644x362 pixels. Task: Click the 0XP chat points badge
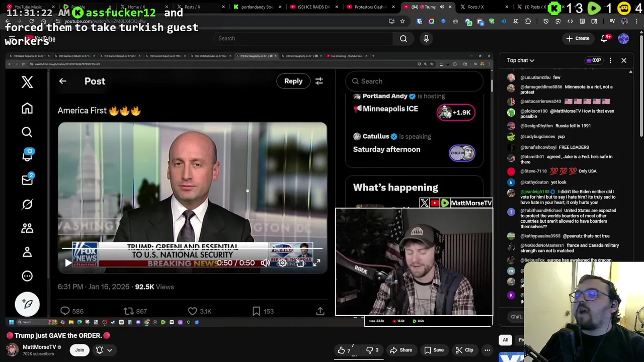(594, 60)
